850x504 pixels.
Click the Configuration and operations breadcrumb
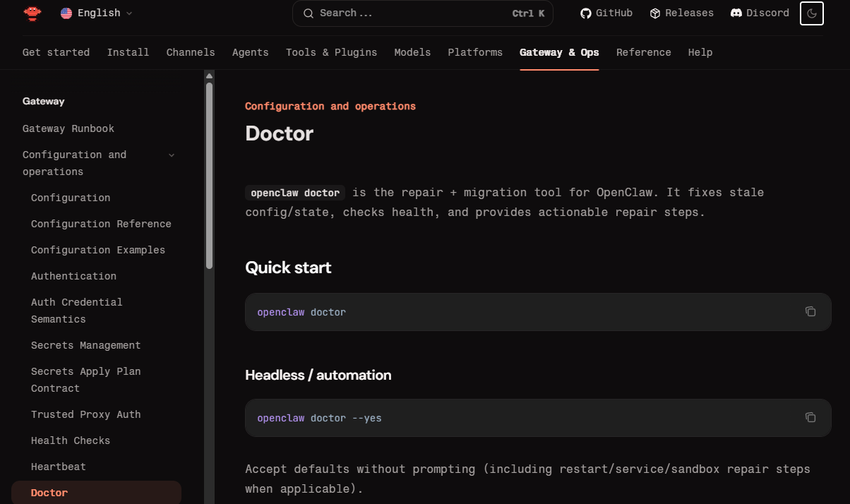[330, 106]
